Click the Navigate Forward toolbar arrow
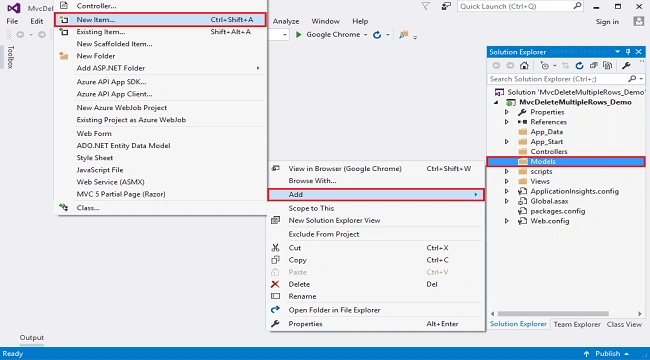Image resolution: width=650 pixels, height=360 pixels. 42,35
